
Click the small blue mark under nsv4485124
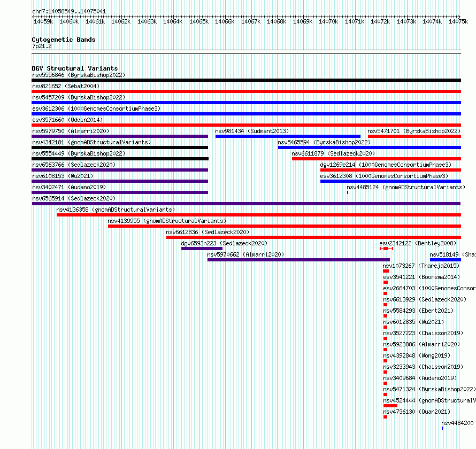pos(348,192)
